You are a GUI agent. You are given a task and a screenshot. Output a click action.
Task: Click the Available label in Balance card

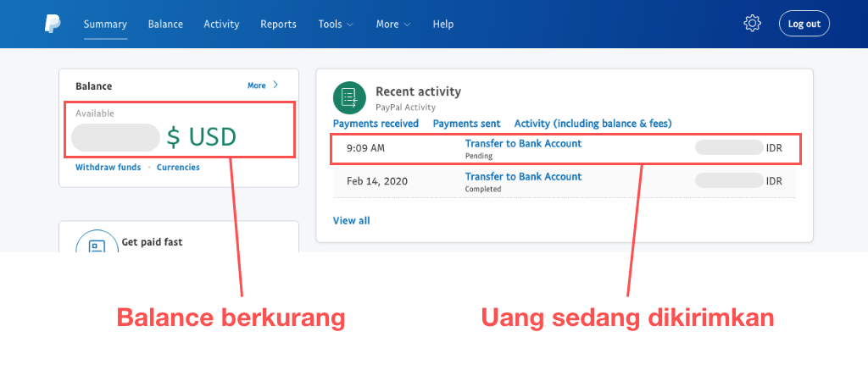coord(95,113)
